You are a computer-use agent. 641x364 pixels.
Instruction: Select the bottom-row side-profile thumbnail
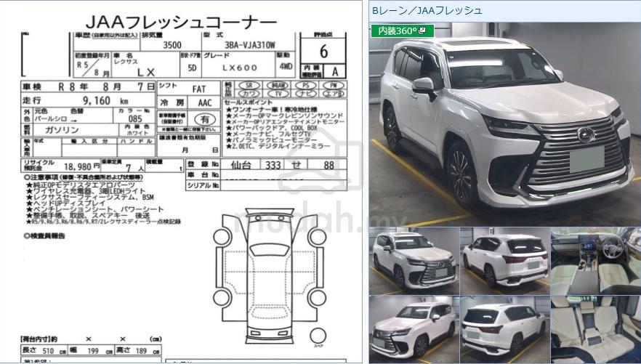(414, 326)
